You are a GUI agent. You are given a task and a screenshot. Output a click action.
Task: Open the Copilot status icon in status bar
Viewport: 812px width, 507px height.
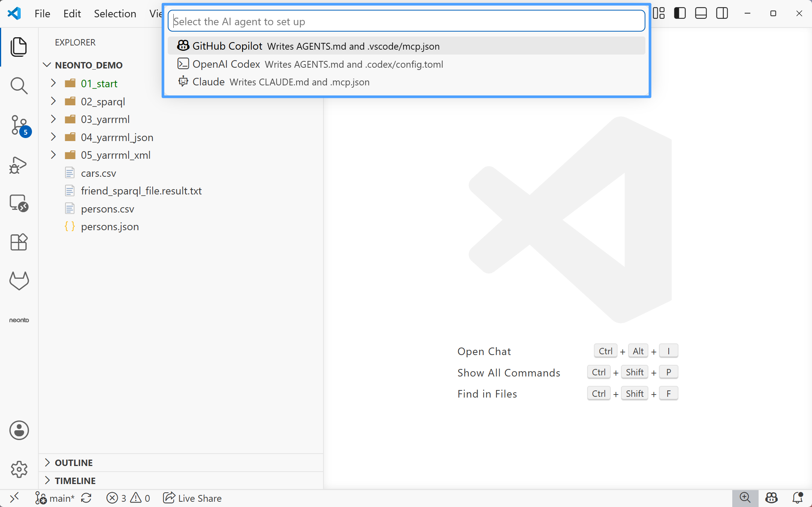pyautogui.click(x=771, y=498)
